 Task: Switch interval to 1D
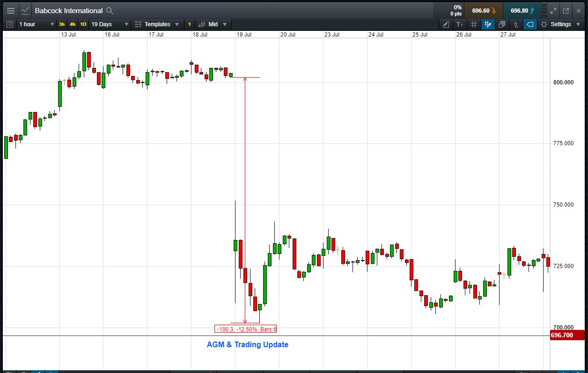coord(83,24)
